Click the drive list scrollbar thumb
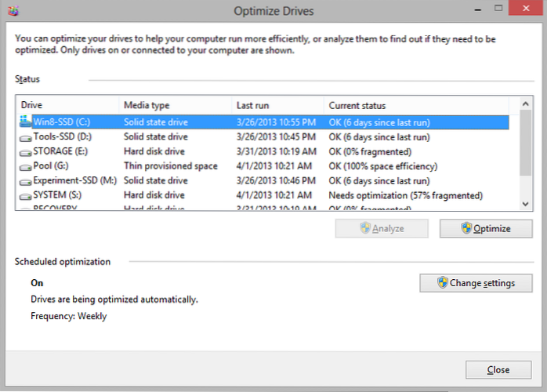 [x=526, y=143]
